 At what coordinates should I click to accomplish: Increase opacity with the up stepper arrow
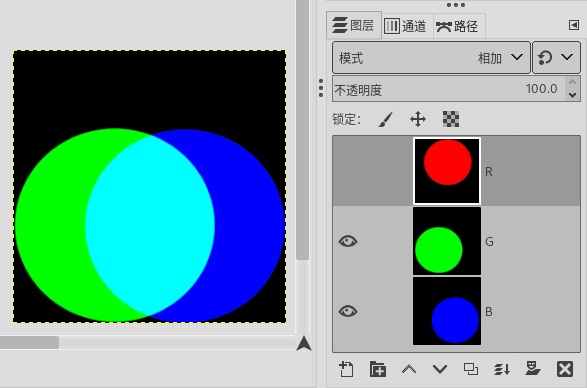(x=572, y=83)
